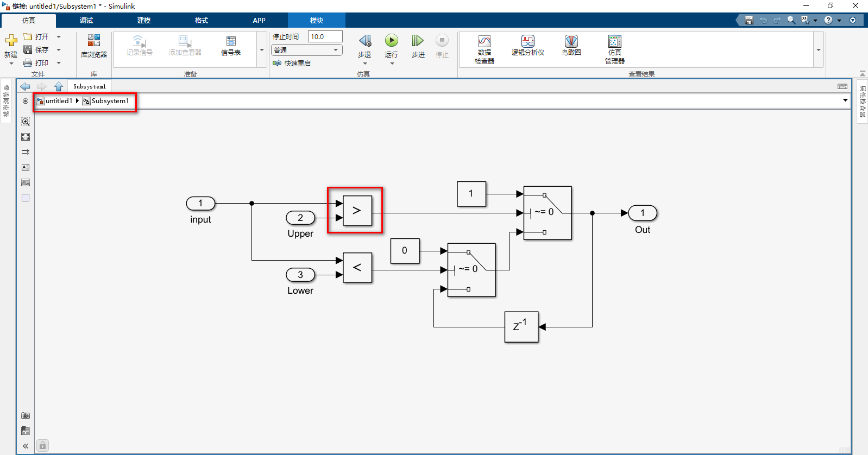Open the help dropdown arrow
Screen dimensions: 868x455
839,20
